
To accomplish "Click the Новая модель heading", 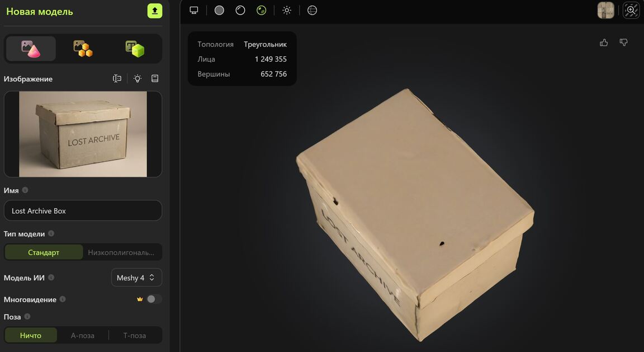I will tap(40, 12).
